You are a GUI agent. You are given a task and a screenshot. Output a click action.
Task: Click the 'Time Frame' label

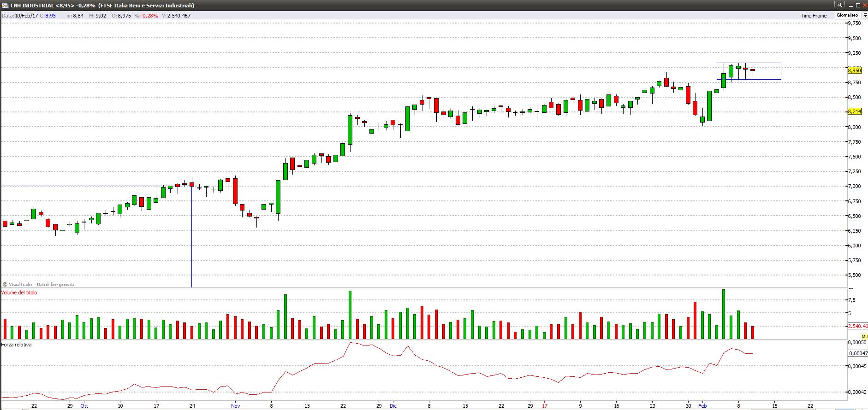click(814, 16)
